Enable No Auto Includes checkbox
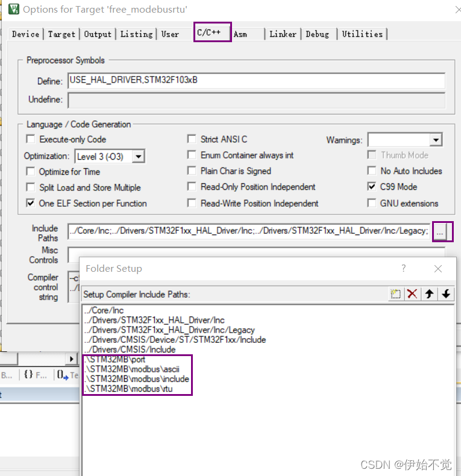Viewport: 461px width, 476px height. 372,171
